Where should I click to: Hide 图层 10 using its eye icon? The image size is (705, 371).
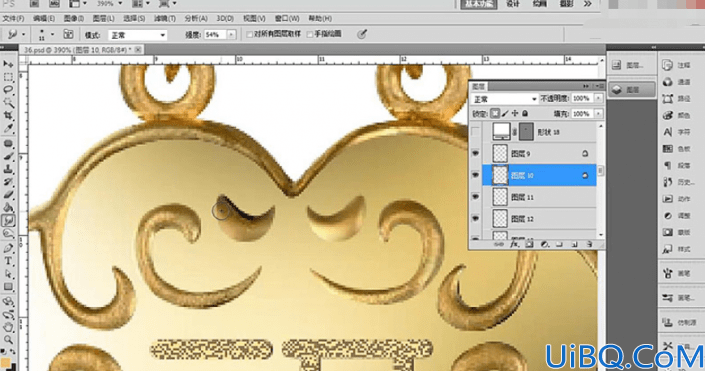(476, 175)
